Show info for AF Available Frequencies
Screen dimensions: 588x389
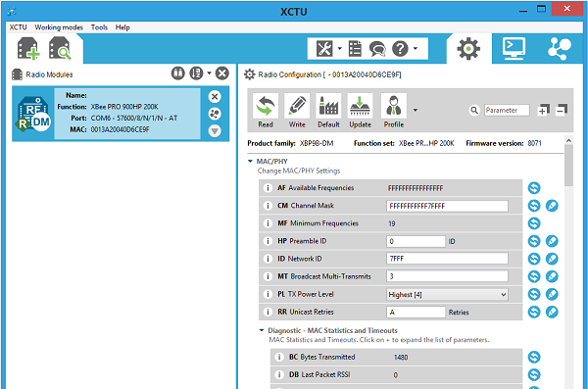[x=268, y=188]
